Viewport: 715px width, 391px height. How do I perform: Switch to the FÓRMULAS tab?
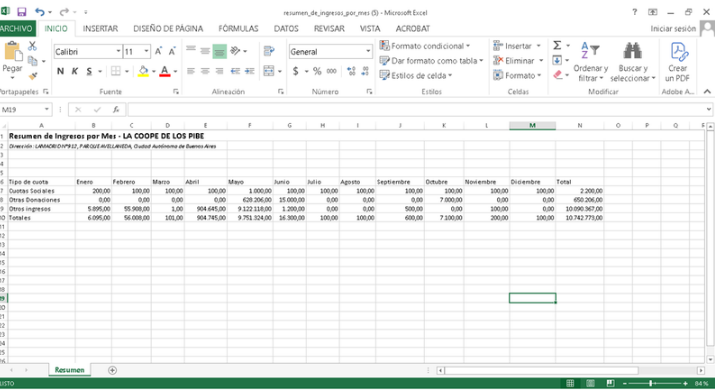[238, 28]
